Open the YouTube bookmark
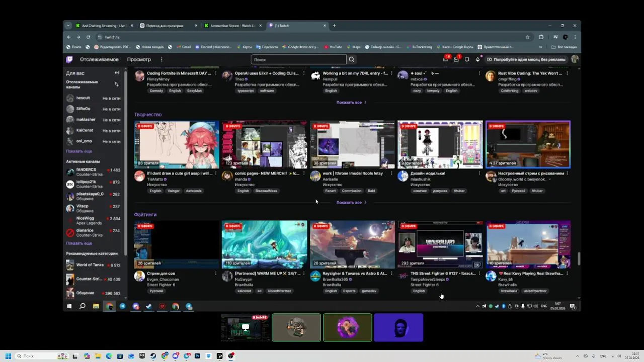This screenshot has width=644, height=362. (x=333, y=47)
